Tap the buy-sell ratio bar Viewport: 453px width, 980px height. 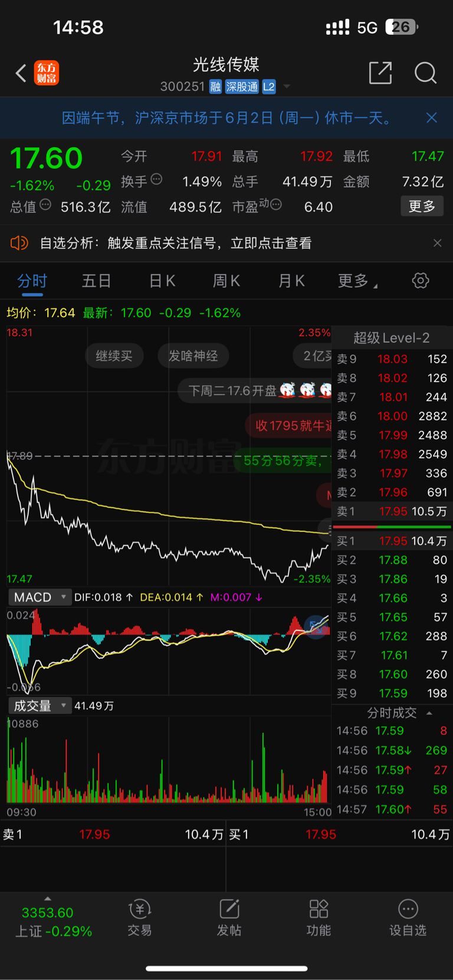[392, 527]
